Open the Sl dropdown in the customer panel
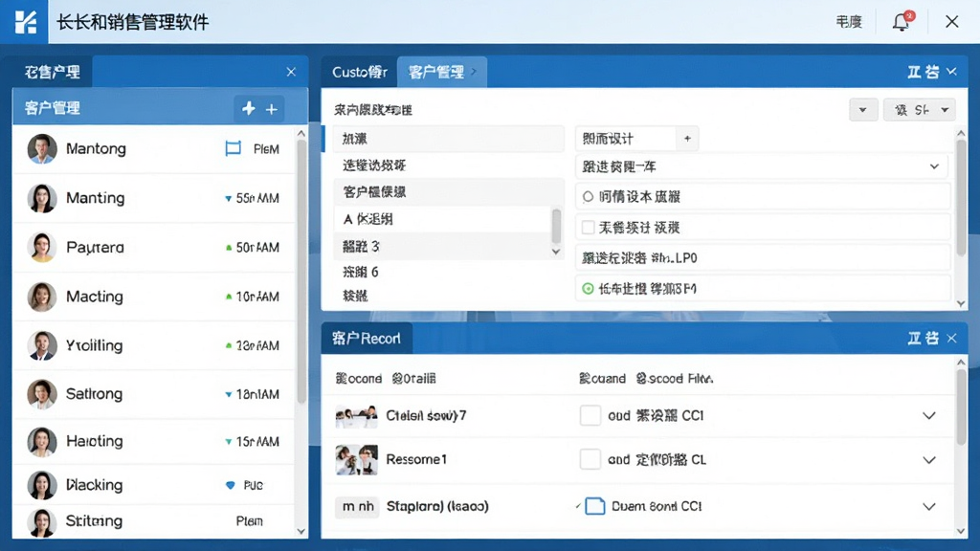 click(919, 110)
